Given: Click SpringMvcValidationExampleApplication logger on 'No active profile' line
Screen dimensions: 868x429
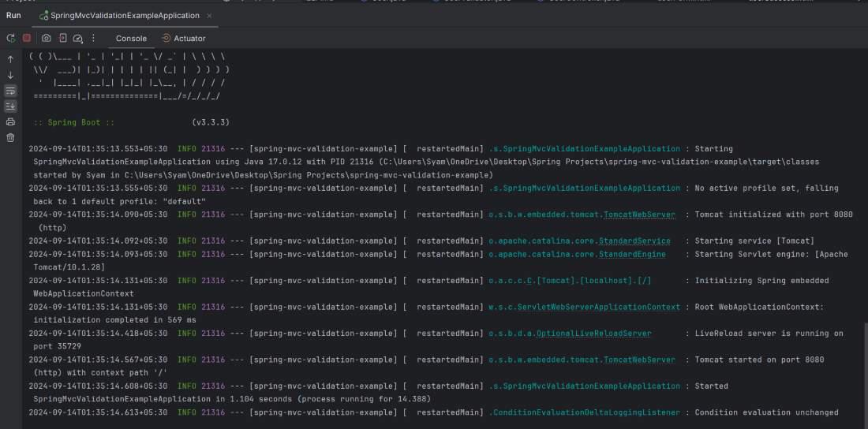Looking at the screenshot, I should point(584,188).
